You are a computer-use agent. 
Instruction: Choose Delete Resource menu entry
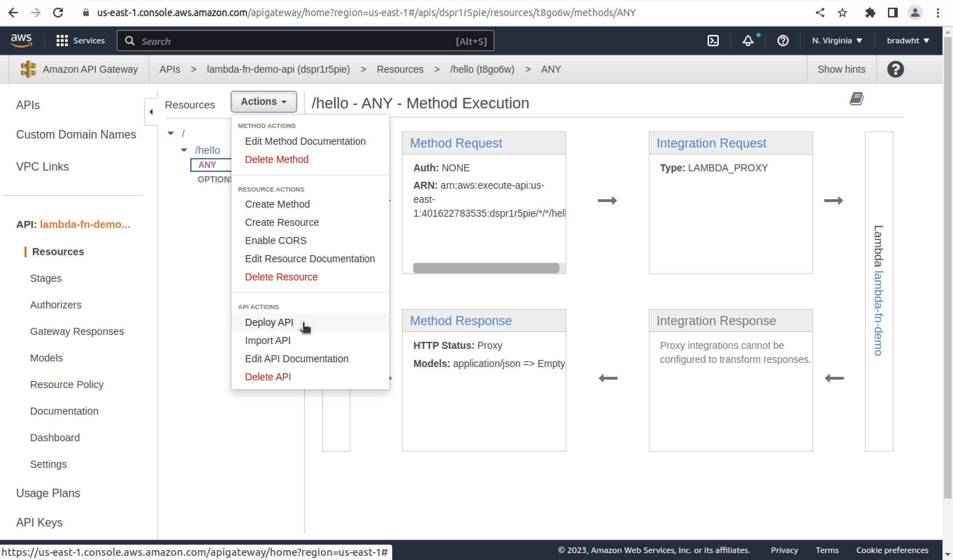281,277
